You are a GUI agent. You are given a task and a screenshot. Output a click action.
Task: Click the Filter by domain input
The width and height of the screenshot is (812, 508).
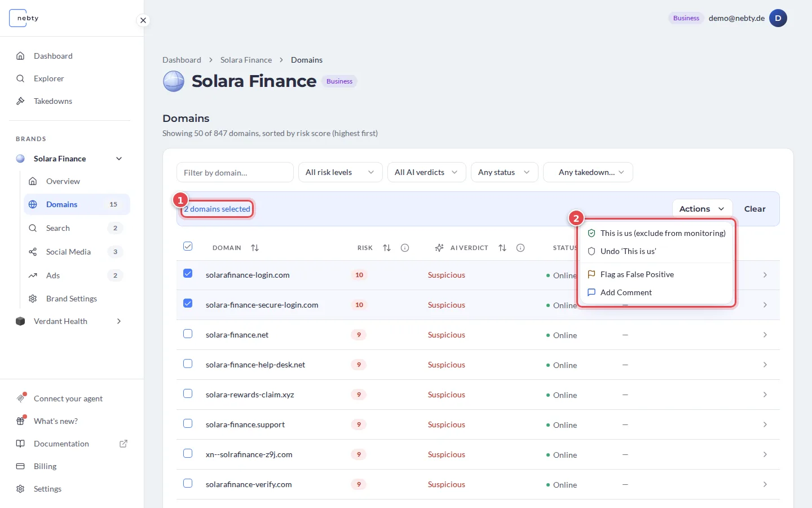235,172
